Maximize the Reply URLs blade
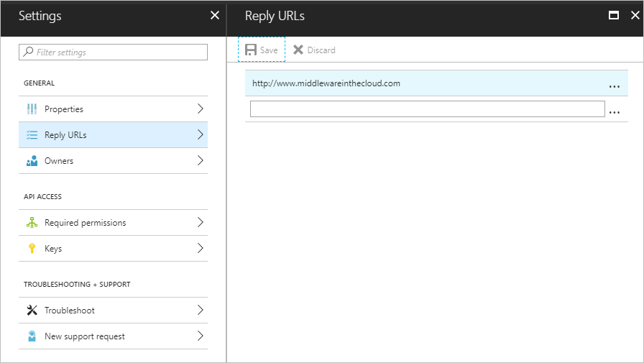 point(614,15)
